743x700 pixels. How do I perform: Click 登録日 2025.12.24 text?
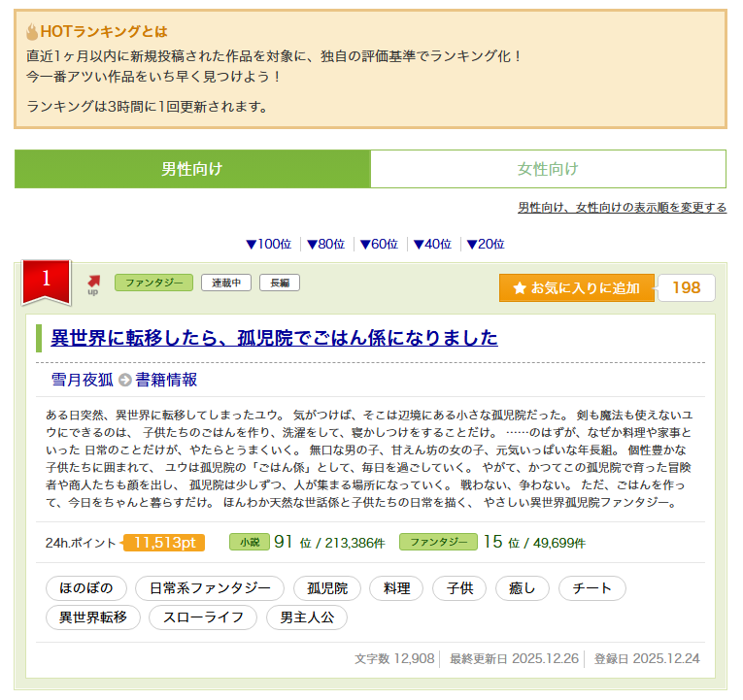click(x=647, y=659)
